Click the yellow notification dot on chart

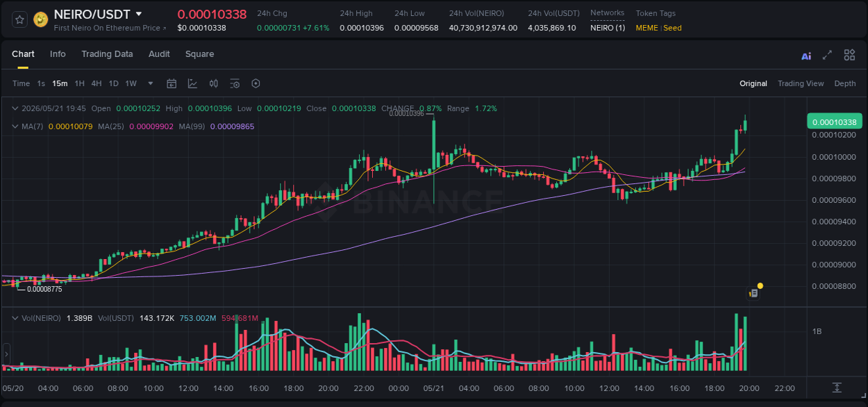click(760, 285)
